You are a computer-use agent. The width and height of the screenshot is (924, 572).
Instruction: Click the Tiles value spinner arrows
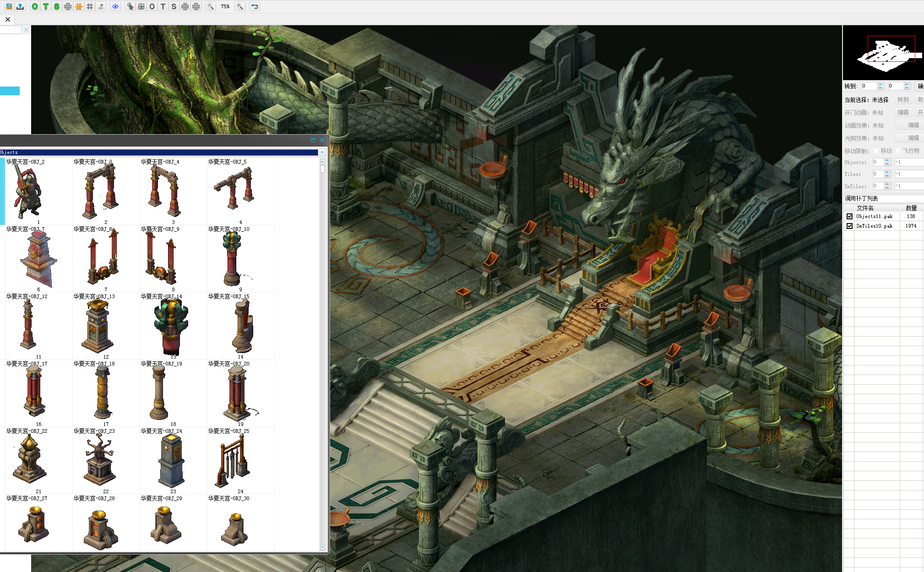(x=887, y=174)
